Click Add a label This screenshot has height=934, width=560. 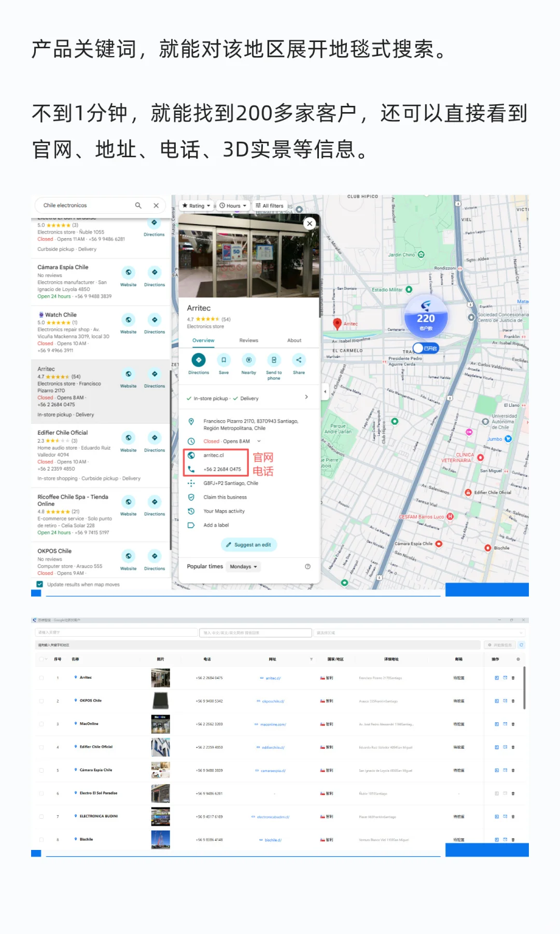click(x=216, y=525)
